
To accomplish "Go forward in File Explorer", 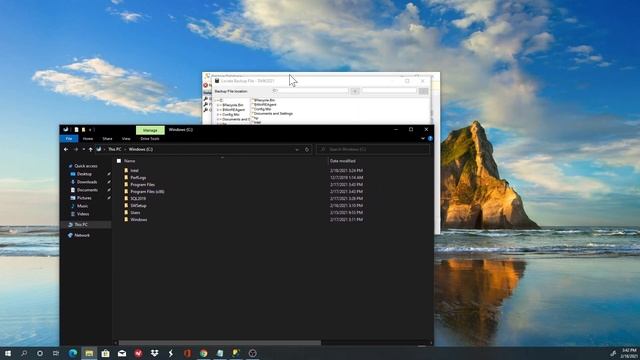I will [x=76, y=149].
